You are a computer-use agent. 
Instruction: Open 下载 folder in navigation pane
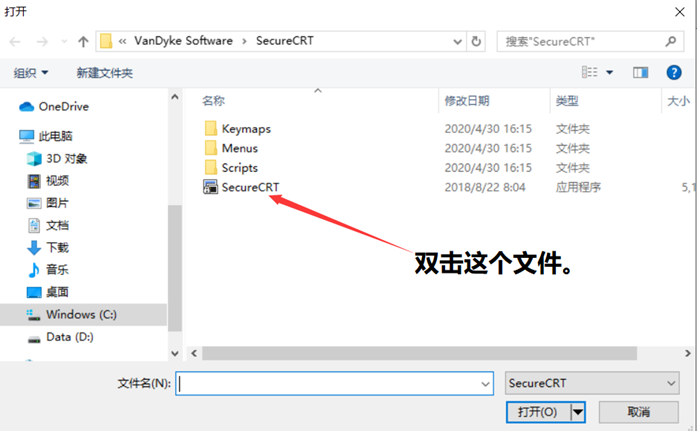click(57, 247)
